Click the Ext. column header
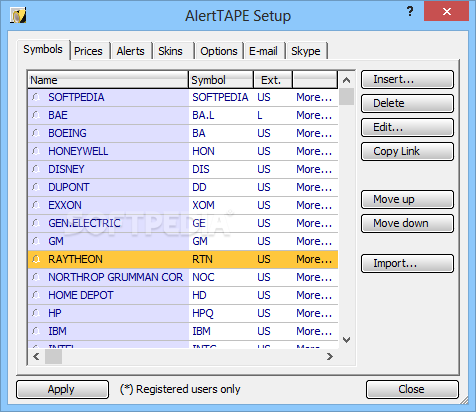Viewport: 476px width, 412px height. pyautogui.click(x=273, y=80)
